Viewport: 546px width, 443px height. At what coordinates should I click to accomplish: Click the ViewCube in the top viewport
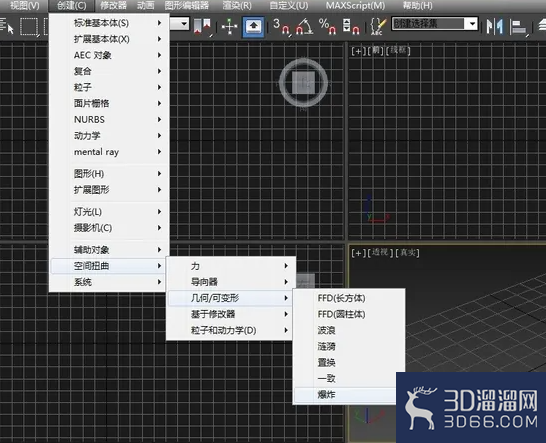303,83
